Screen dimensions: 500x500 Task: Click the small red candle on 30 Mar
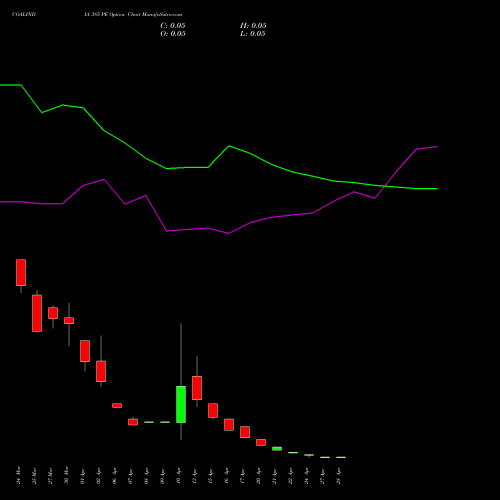coord(69,320)
